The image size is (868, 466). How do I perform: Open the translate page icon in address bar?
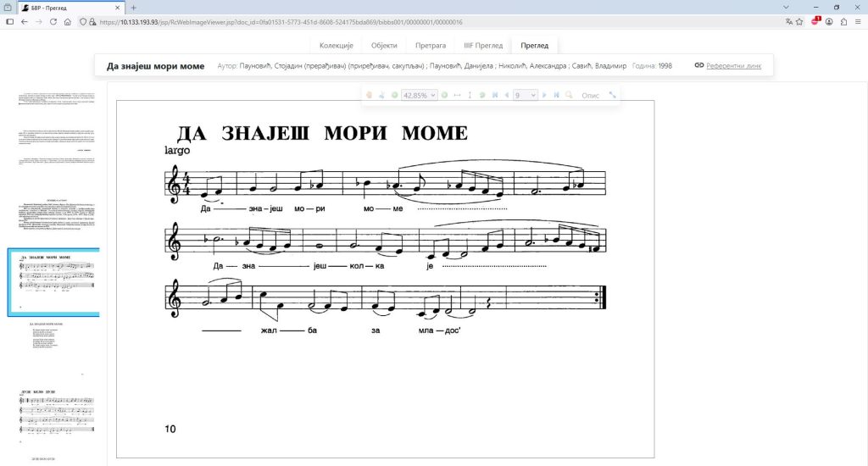(x=789, y=22)
